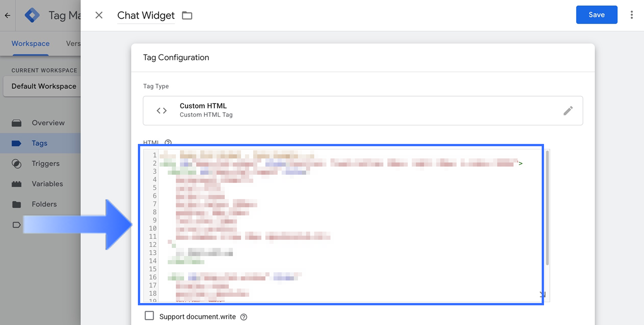Open the Default Workspace selector

(44, 86)
